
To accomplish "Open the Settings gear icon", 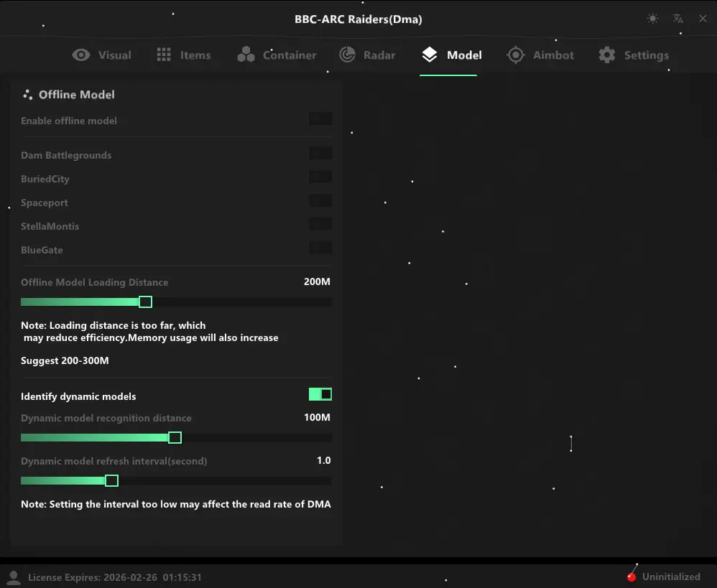I will click(x=606, y=54).
